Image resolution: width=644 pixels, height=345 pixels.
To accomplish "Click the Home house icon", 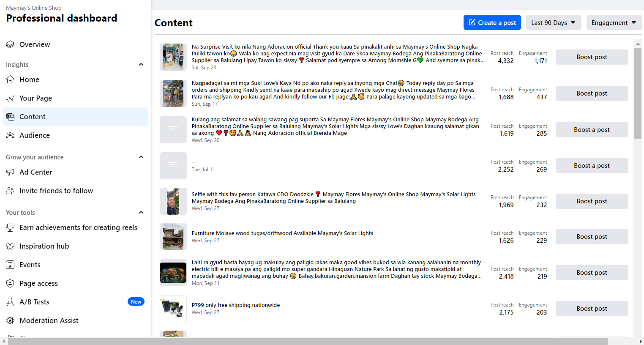I will click(10, 79).
